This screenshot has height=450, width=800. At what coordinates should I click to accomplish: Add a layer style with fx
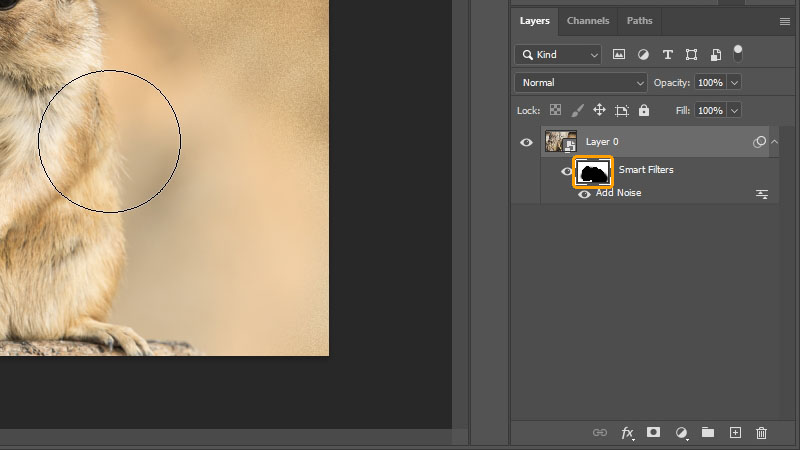[x=627, y=433]
